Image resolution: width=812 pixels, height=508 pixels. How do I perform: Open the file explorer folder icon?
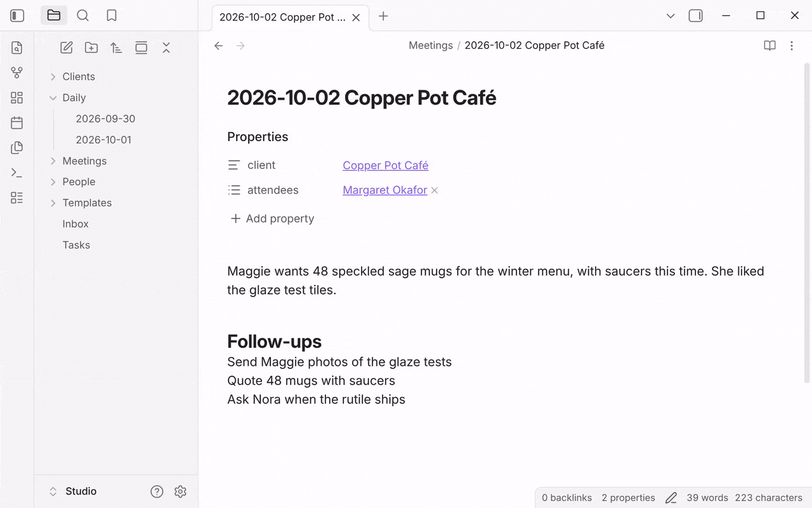coord(54,15)
